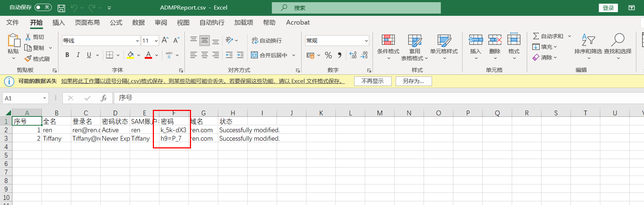
Task: Click the 不再显示 button
Action: tap(373, 81)
